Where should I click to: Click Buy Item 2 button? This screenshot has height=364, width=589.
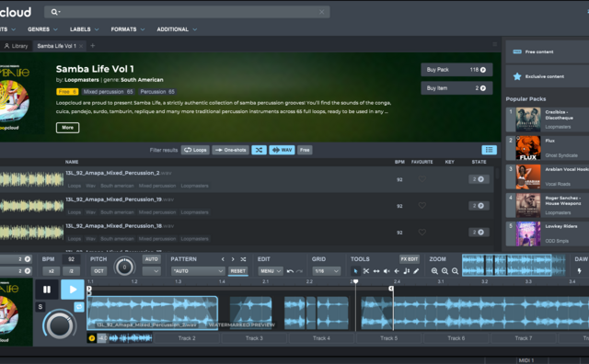click(456, 88)
